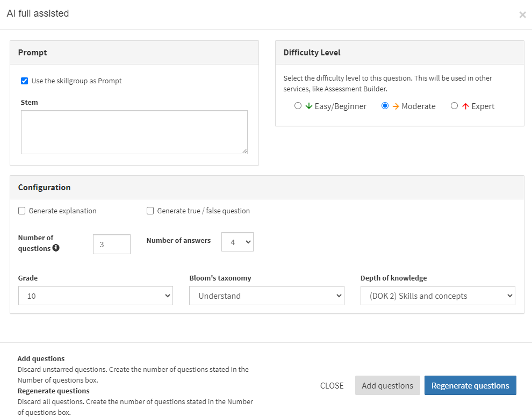Click the info icon beside Number of questions

[x=56, y=248]
